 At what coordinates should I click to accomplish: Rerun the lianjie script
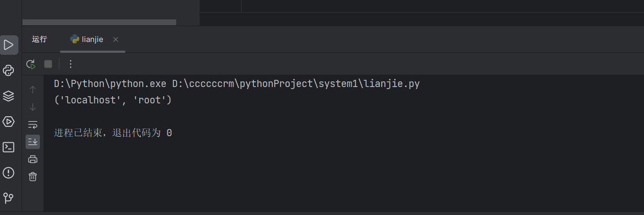tap(31, 64)
